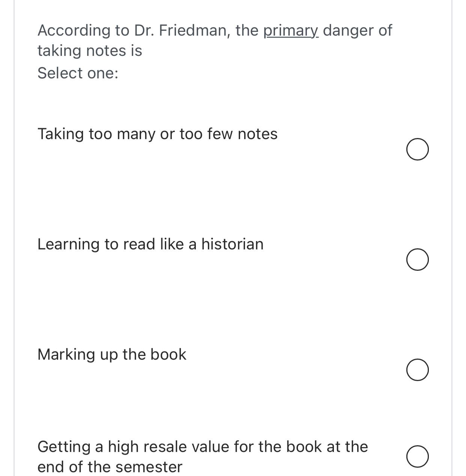466x476 pixels.
Task: Click the 'Select one:' label
Action: [x=78, y=73]
